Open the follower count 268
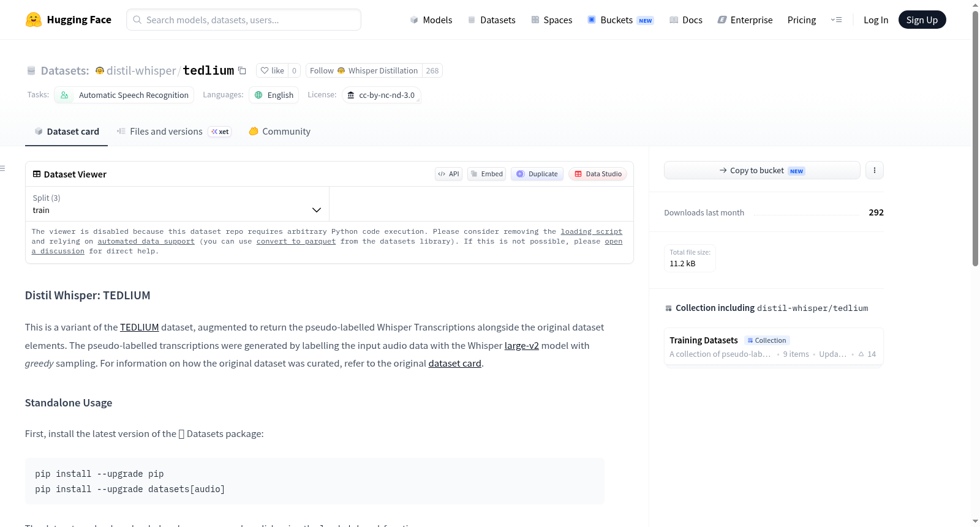 pos(432,71)
